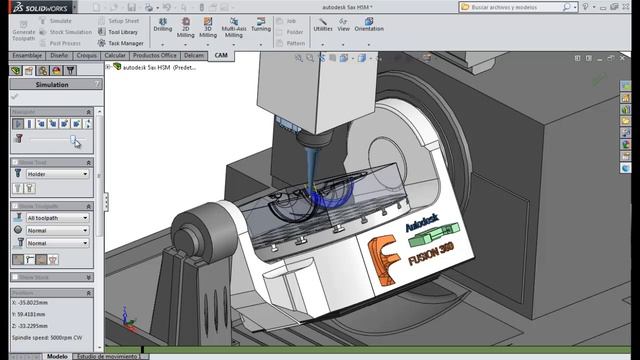Expand the autodesk 5ax HSM tree node
This screenshot has width=640, height=360.
[108, 67]
